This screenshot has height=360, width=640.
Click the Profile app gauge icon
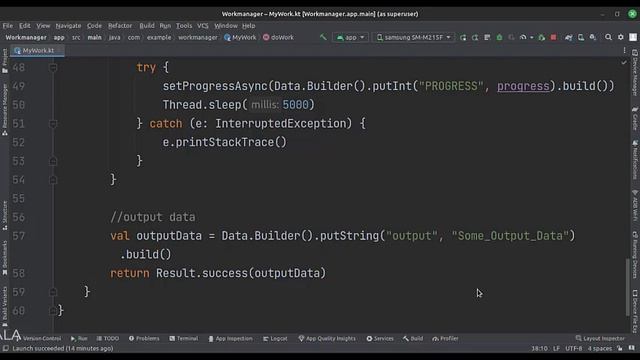[x=523, y=37]
